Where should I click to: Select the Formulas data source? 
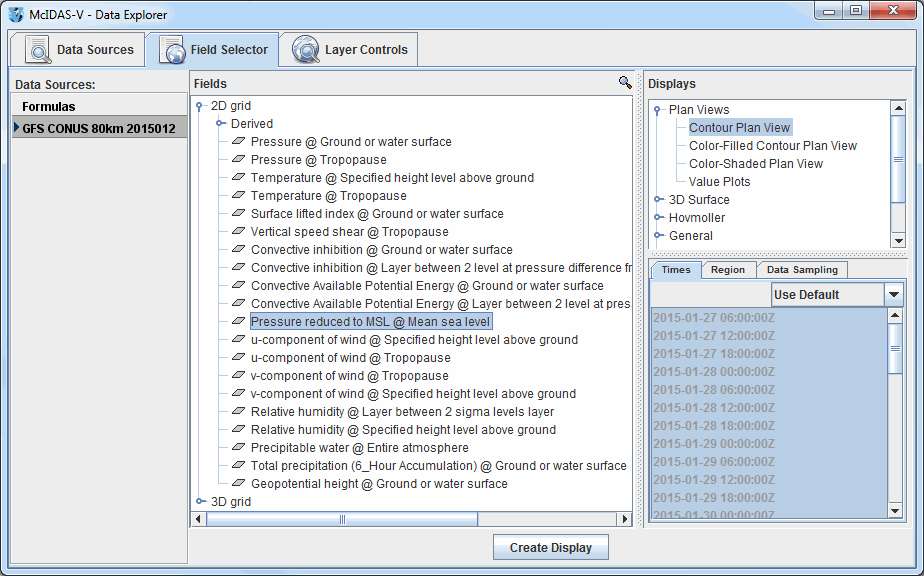49,107
